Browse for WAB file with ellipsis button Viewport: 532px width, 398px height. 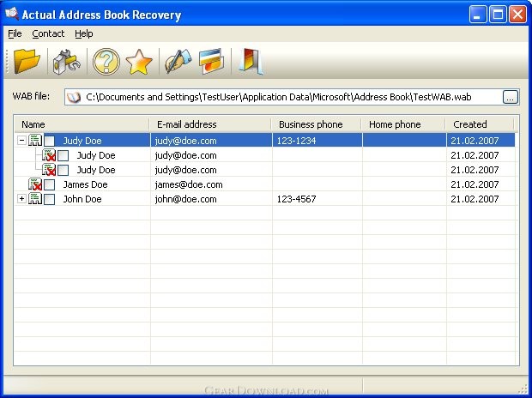pyautogui.click(x=510, y=97)
